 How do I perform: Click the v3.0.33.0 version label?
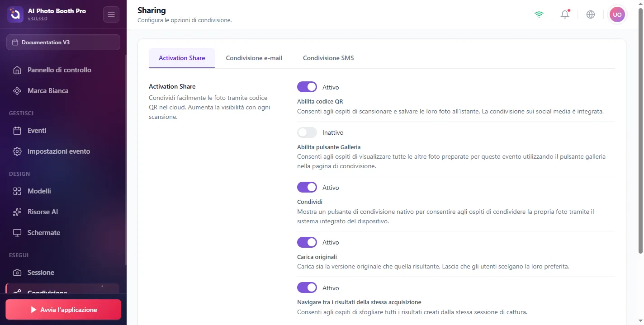point(38,19)
